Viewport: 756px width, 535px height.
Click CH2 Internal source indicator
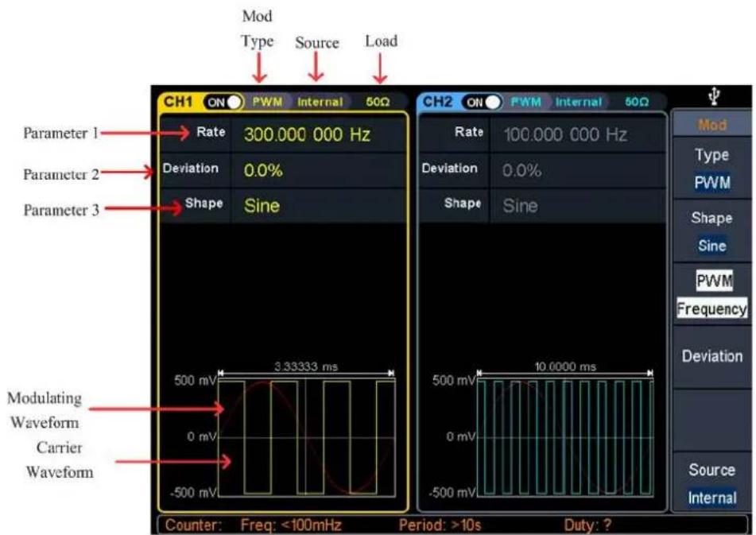tap(578, 103)
